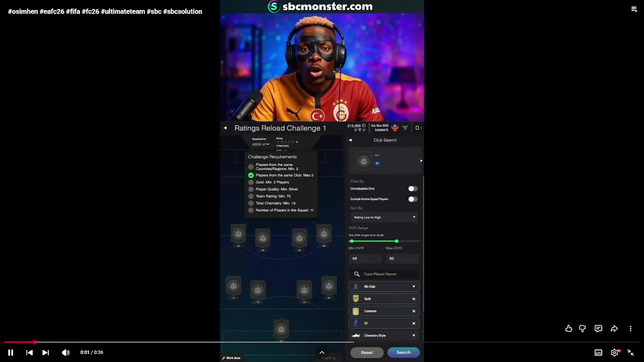Show next player card in Club Search
Image resolution: width=644 pixels, height=362 pixels.
pyautogui.click(x=421, y=161)
